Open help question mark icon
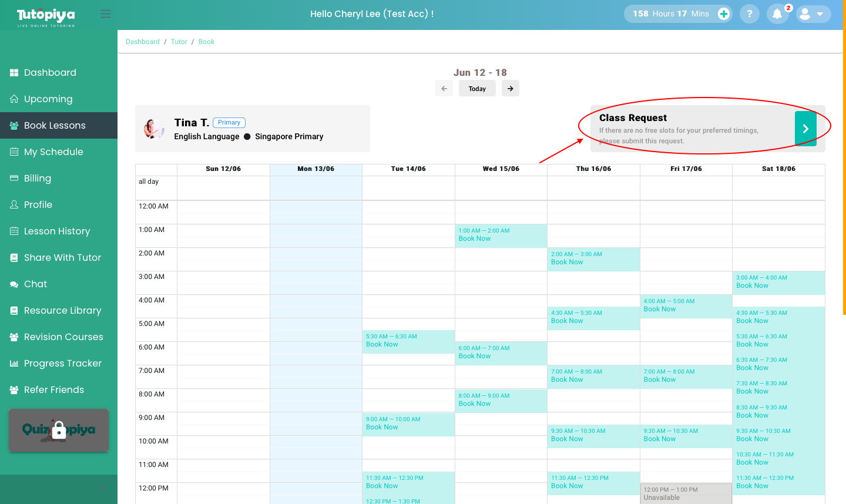 [x=749, y=14]
